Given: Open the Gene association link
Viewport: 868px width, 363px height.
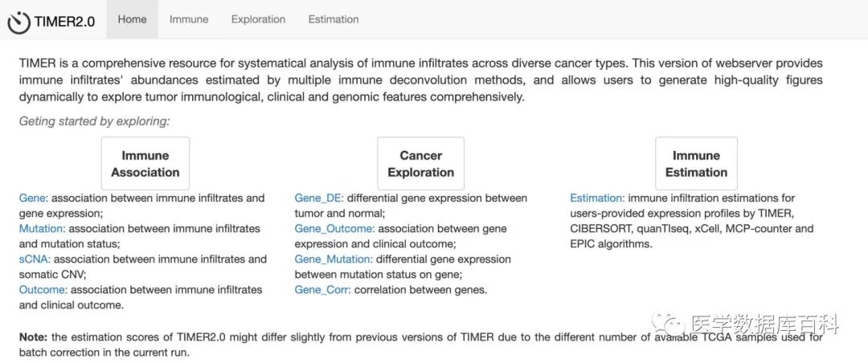Looking at the screenshot, I should 34,198.
